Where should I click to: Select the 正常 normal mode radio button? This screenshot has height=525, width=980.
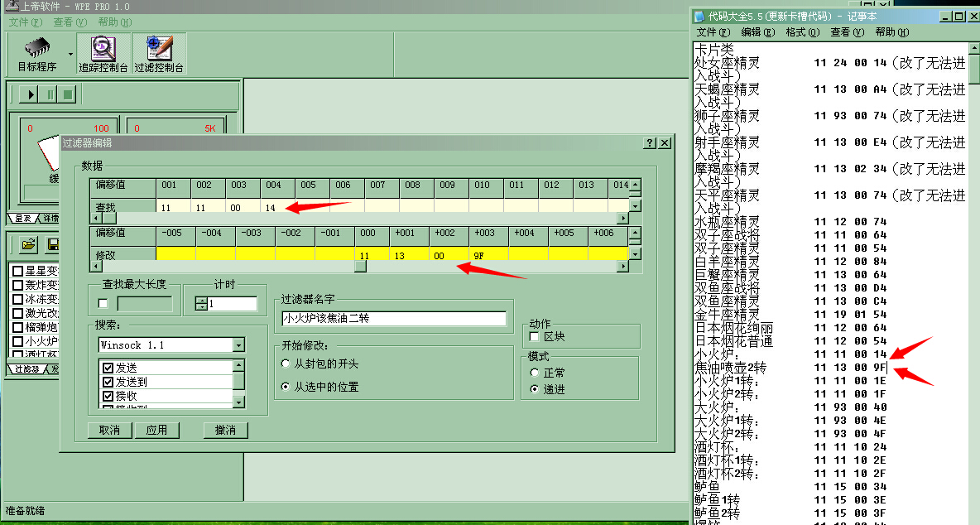click(535, 373)
